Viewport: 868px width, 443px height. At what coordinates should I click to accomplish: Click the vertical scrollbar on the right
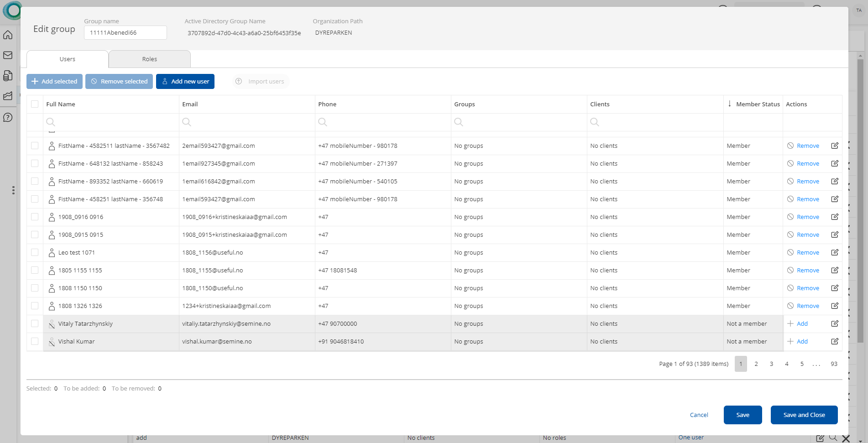pos(860,201)
